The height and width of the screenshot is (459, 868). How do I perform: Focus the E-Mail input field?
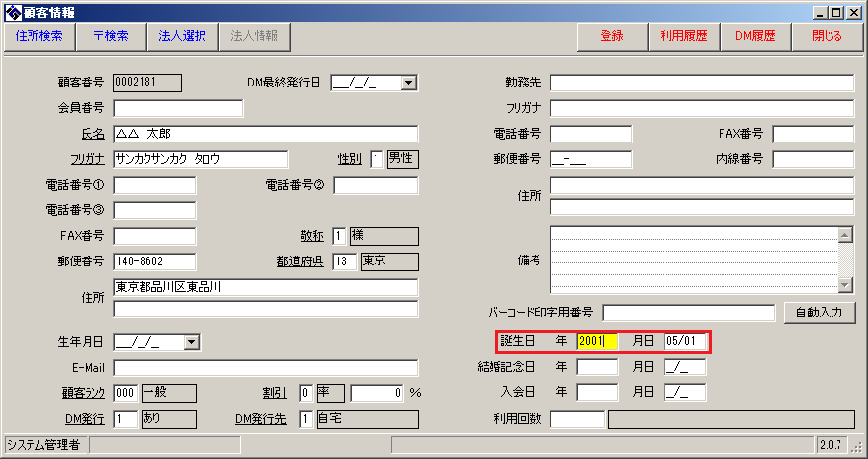[x=265, y=368]
